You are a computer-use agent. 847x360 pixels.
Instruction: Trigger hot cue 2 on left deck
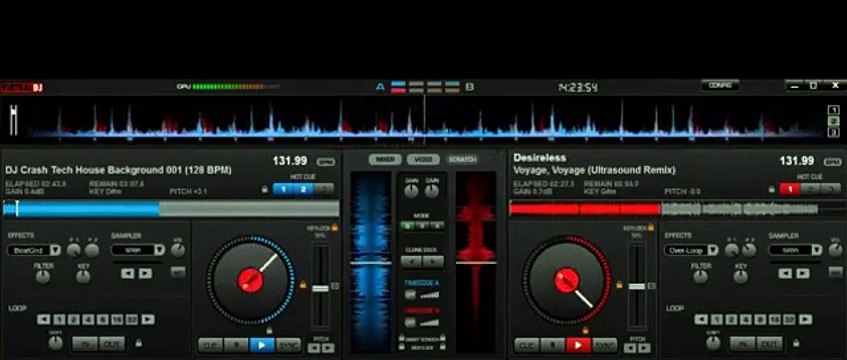303,189
